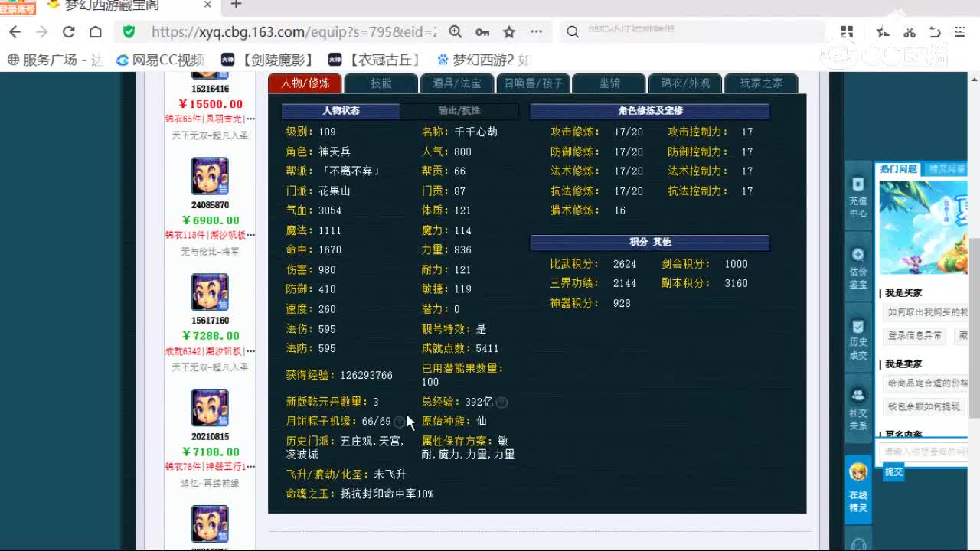Switch to the 人物/修炼 tab
This screenshot has width=980, height=551.
point(305,83)
